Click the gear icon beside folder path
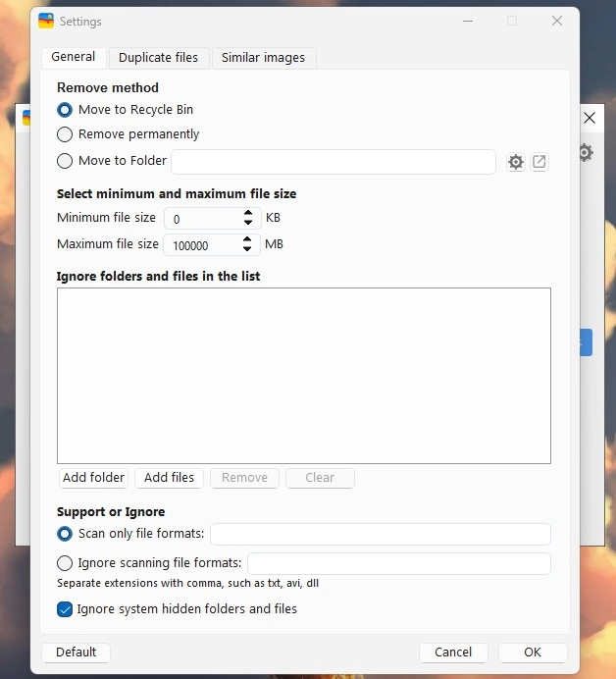The image size is (616, 679). pyautogui.click(x=516, y=162)
